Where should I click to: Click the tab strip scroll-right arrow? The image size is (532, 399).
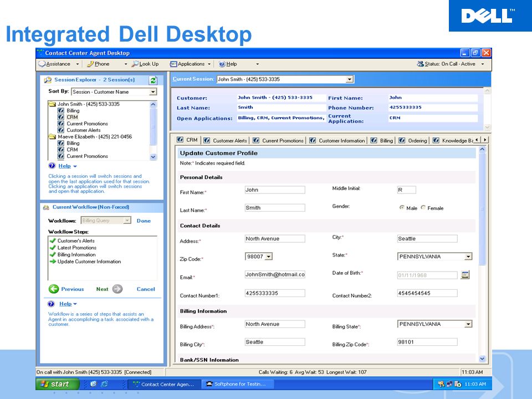pyautogui.click(x=485, y=140)
